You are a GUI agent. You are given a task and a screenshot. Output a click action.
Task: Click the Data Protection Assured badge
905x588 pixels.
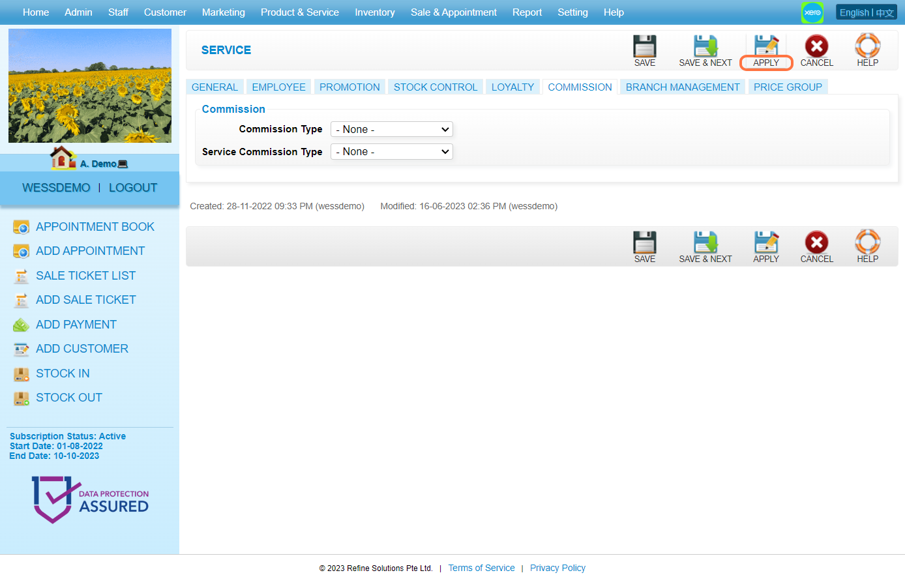pyautogui.click(x=90, y=499)
